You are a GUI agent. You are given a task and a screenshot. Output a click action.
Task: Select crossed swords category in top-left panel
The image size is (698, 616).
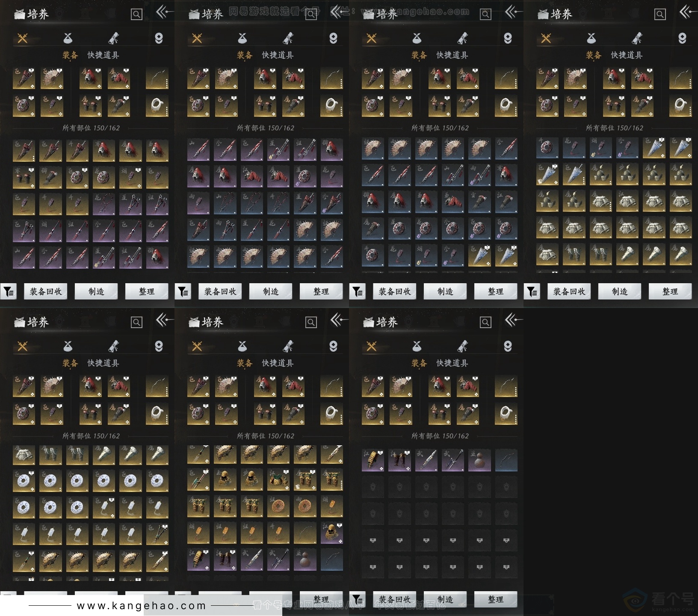(23, 38)
